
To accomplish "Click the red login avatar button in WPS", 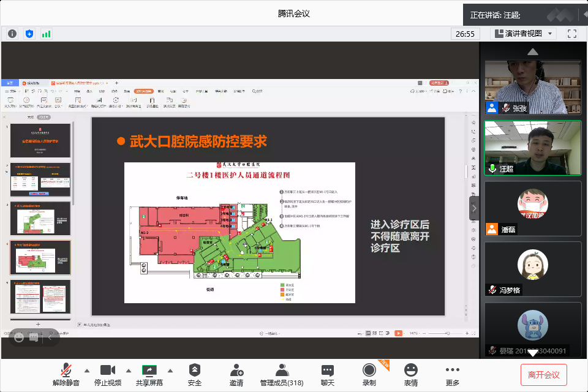I will tap(439, 83).
